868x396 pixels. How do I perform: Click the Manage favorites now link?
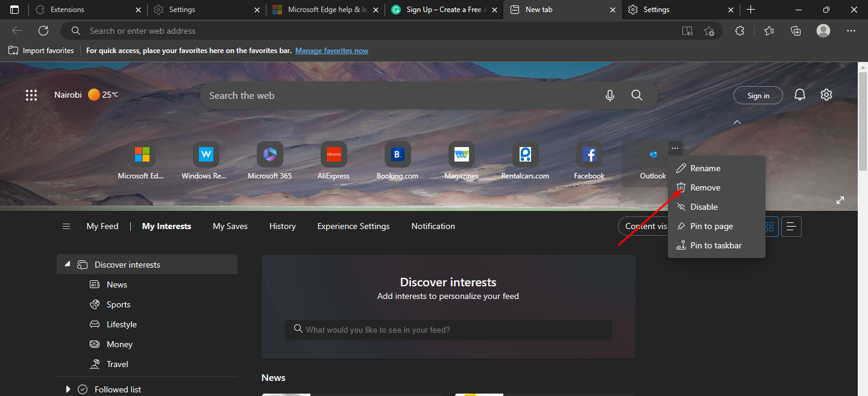332,51
